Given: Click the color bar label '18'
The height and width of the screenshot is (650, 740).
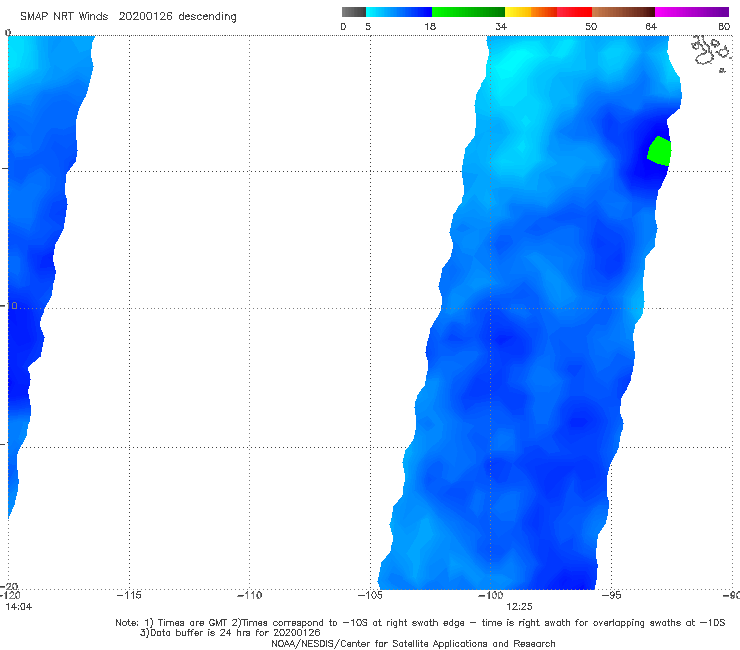Looking at the screenshot, I should [x=430, y=26].
